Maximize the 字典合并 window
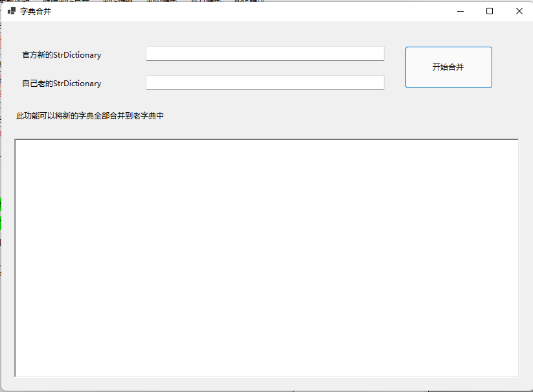The width and height of the screenshot is (533, 392). coord(490,11)
